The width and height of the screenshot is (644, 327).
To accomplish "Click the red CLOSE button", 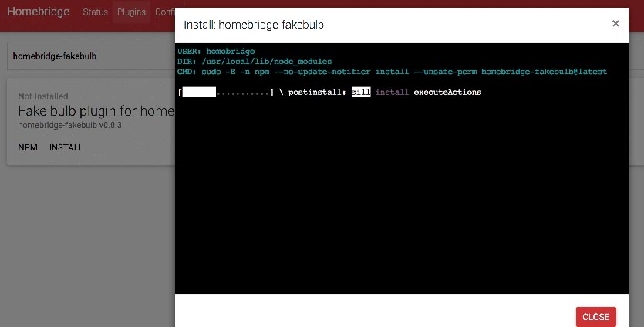I will (596, 317).
